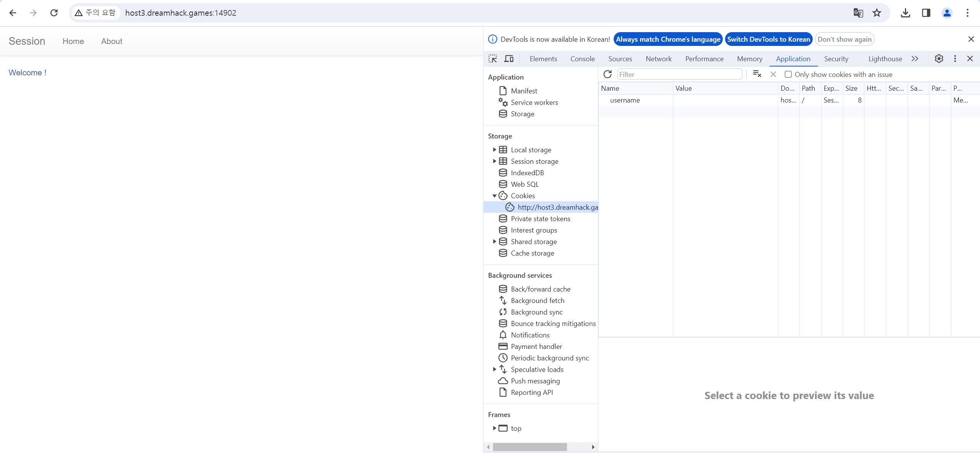Click the refresh cookies icon
The height and width of the screenshot is (453, 980).
point(608,74)
